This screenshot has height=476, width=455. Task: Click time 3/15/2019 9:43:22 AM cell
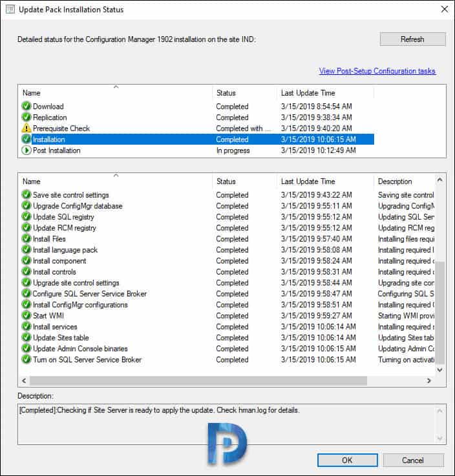point(316,194)
